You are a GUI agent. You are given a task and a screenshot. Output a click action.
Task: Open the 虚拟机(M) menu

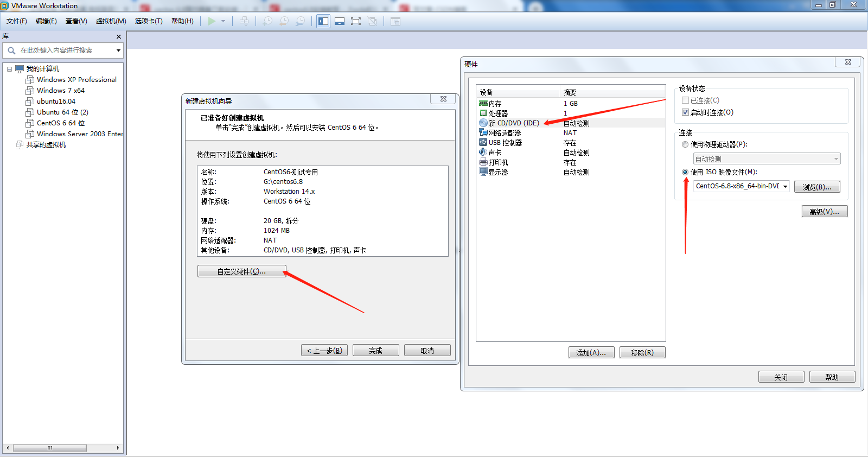111,21
